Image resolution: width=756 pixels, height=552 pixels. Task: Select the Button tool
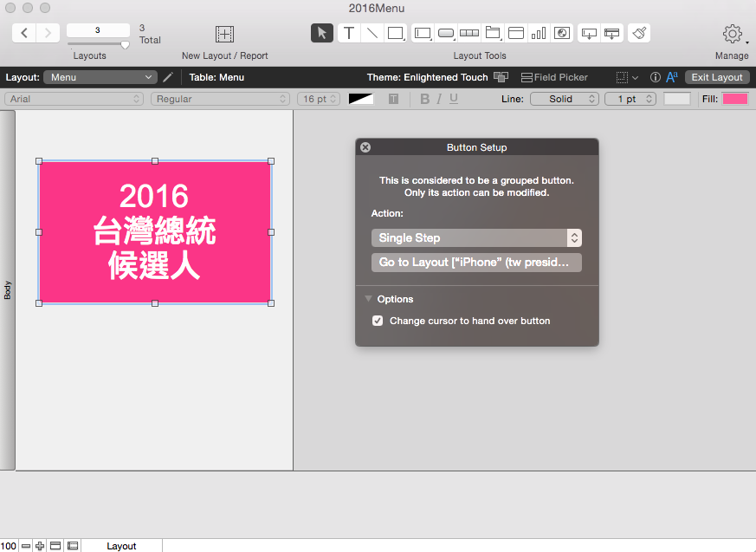pos(446,33)
